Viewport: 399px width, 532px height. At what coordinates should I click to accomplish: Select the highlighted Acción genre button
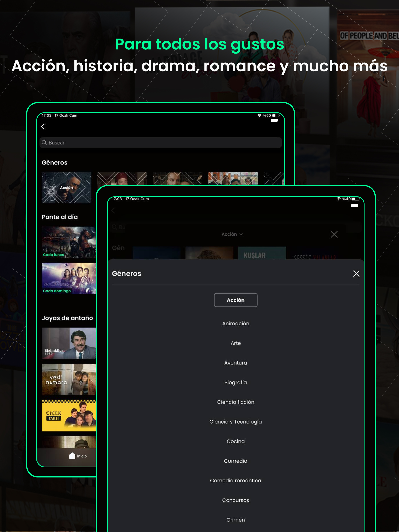[236, 300]
